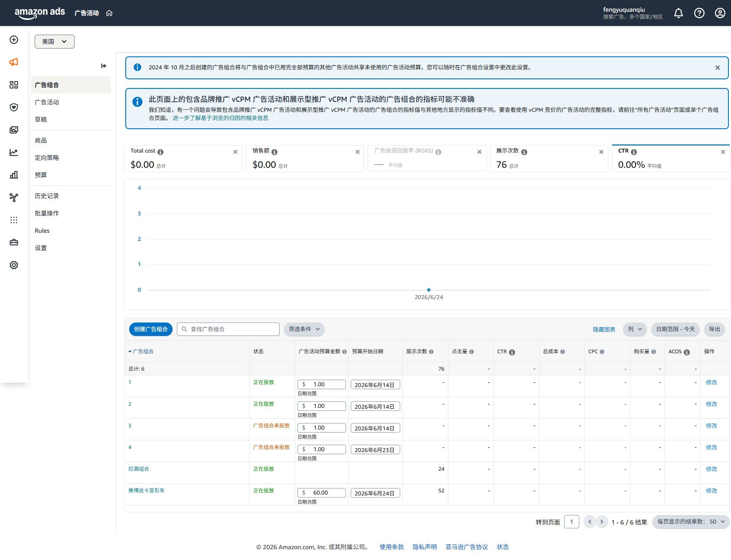Remove the CTR metric card
The height and width of the screenshot is (560, 731).
tap(723, 152)
